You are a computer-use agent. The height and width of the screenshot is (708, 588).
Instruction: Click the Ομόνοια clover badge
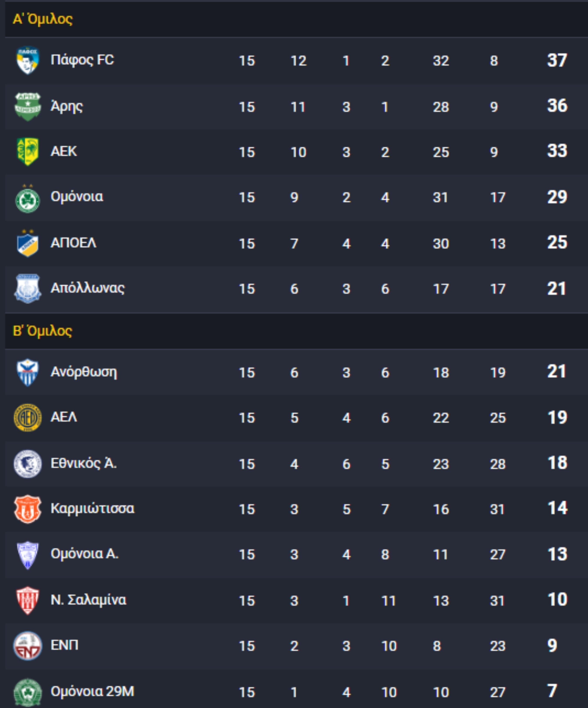pos(28,198)
